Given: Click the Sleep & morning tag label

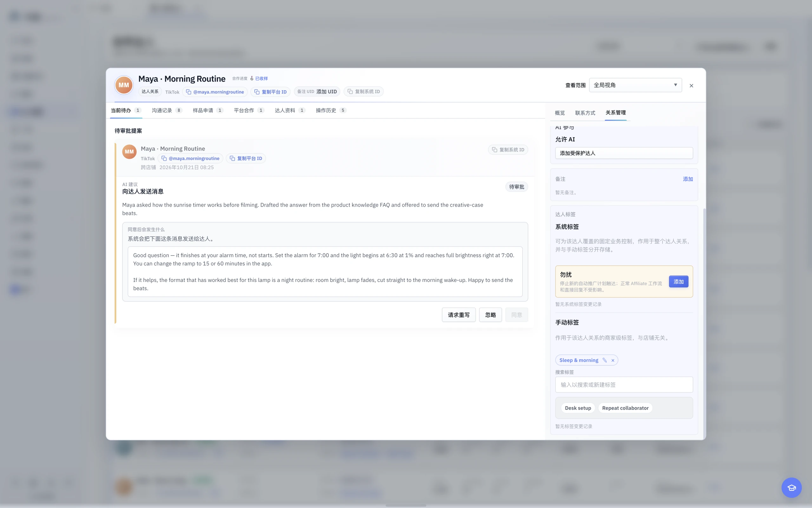Looking at the screenshot, I should pos(579,360).
